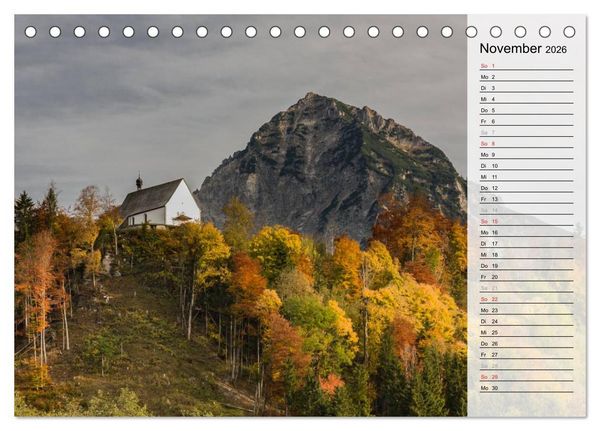Choose the "Di 17" date line
This screenshot has width=600, height=431.
527,243
